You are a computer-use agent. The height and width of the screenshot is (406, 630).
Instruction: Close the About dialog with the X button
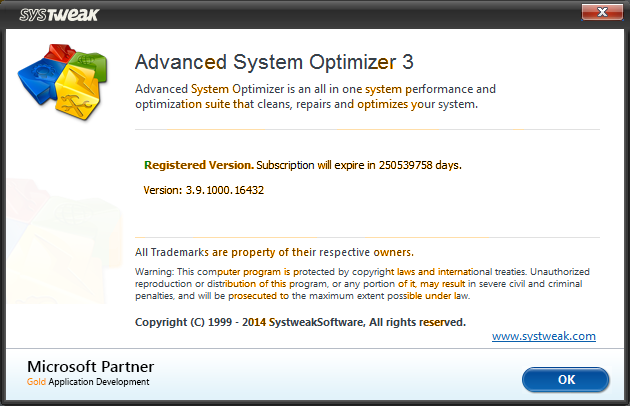(602, 12)
